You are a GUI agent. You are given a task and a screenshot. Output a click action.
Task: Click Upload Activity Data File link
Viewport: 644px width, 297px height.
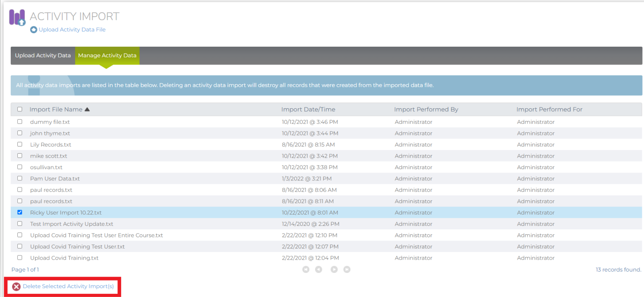coord(72,30)
